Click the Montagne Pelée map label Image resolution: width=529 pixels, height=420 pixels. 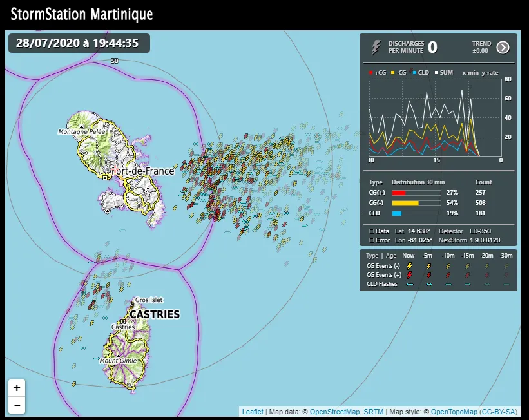click(x=82, y=131)
